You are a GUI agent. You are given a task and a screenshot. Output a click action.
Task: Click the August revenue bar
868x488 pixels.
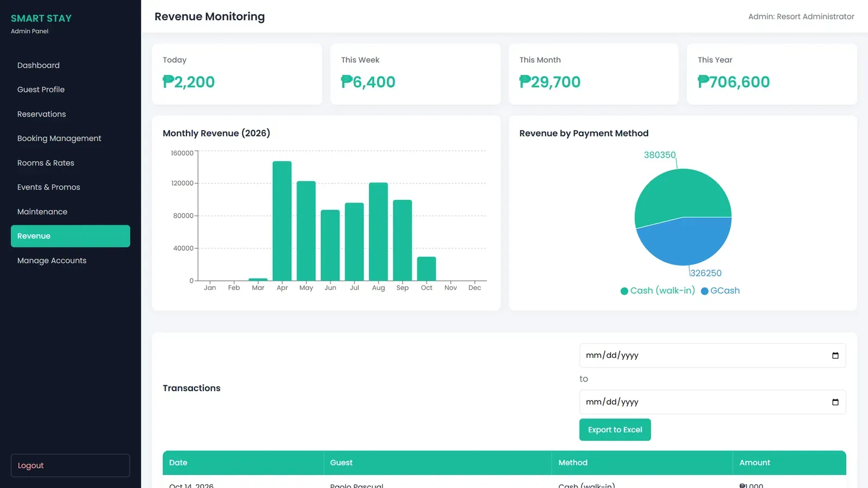pyautogui.click(x=379, y=232)
